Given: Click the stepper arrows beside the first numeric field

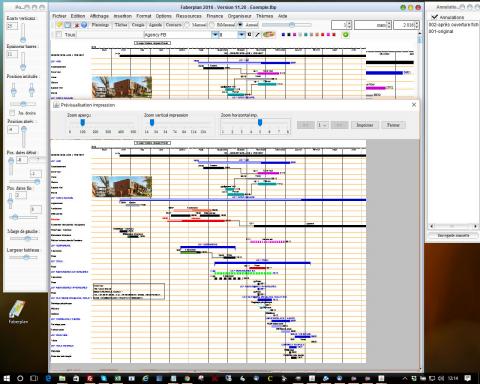Looking at the screenshot, I should click(x=349, y=25).
